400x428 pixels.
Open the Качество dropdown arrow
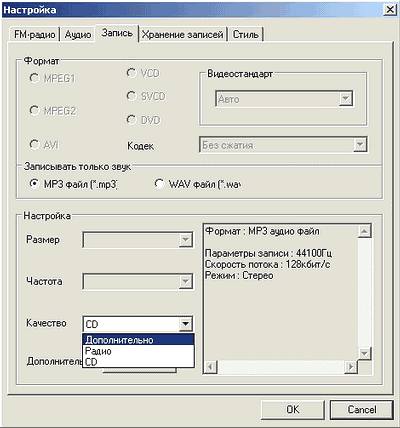[185, 324]
